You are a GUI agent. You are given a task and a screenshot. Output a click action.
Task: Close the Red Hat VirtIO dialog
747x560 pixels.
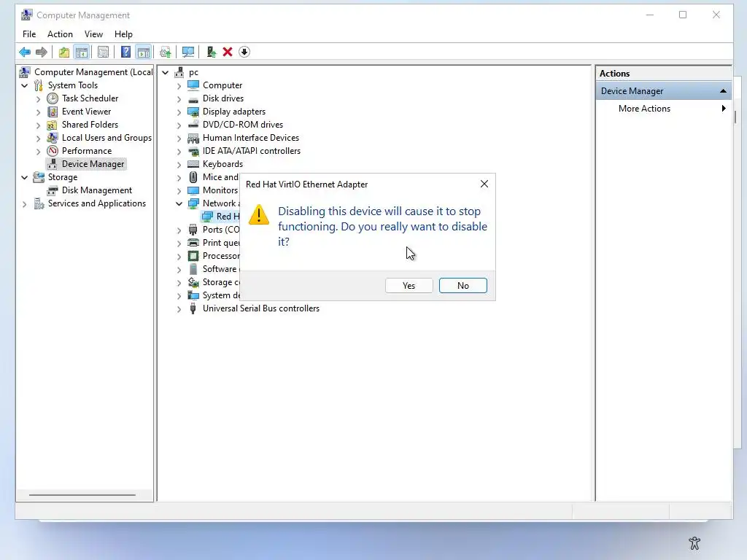point(484,184)
